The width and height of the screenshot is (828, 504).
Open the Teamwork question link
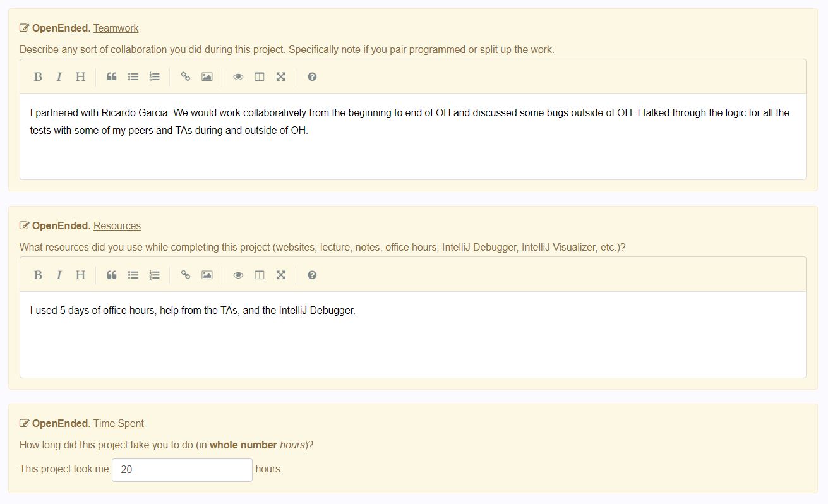click(x=116, y=28)
